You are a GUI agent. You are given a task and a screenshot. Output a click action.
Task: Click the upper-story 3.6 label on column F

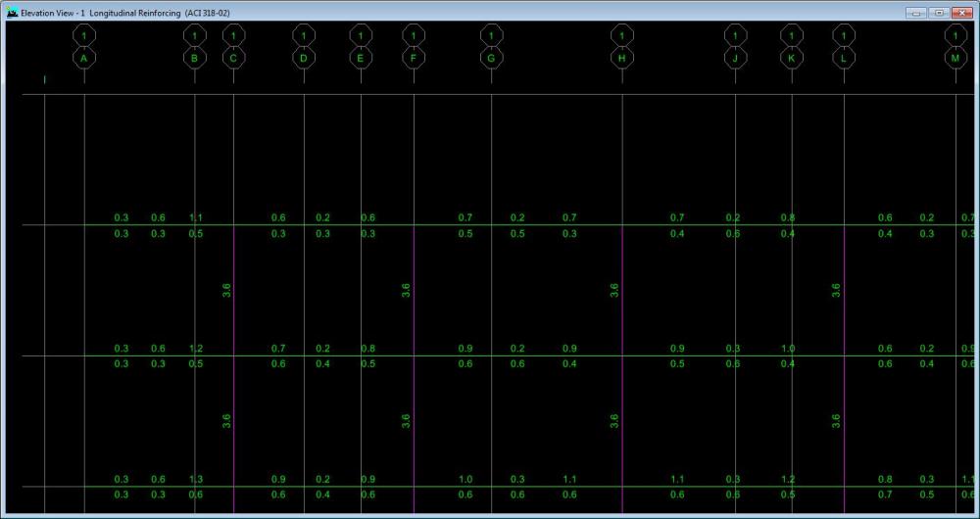point(406,290)
